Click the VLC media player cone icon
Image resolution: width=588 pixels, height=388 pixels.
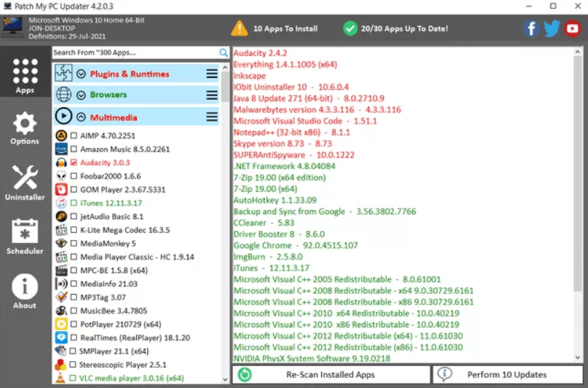tap(62, 378)
